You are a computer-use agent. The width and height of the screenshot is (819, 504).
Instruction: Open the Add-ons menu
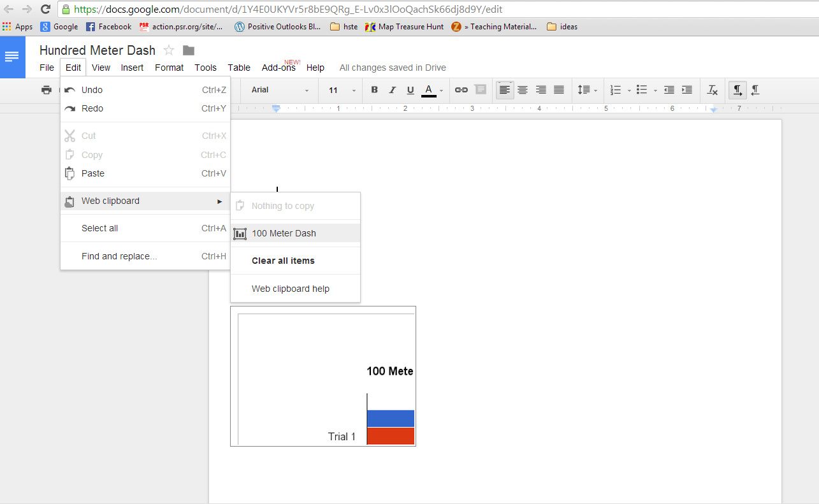pos(279,68)
